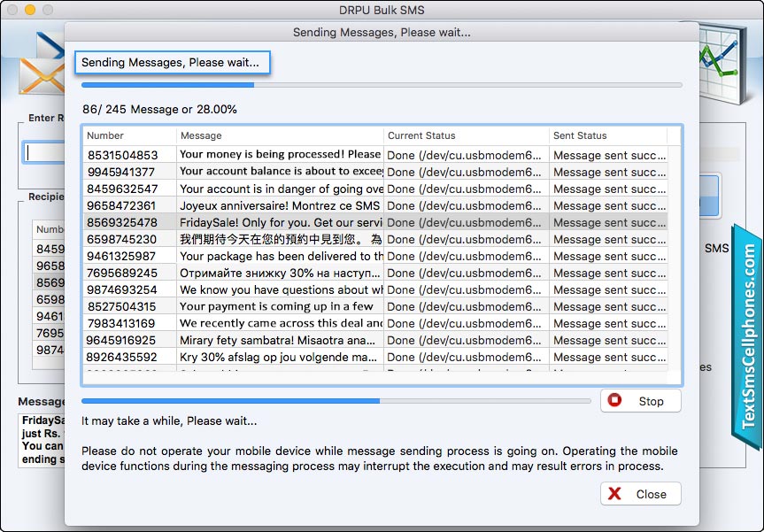This screenshot has width=764, height=532.
Task: Click the message text box in main window
Action: pos(42,441)
